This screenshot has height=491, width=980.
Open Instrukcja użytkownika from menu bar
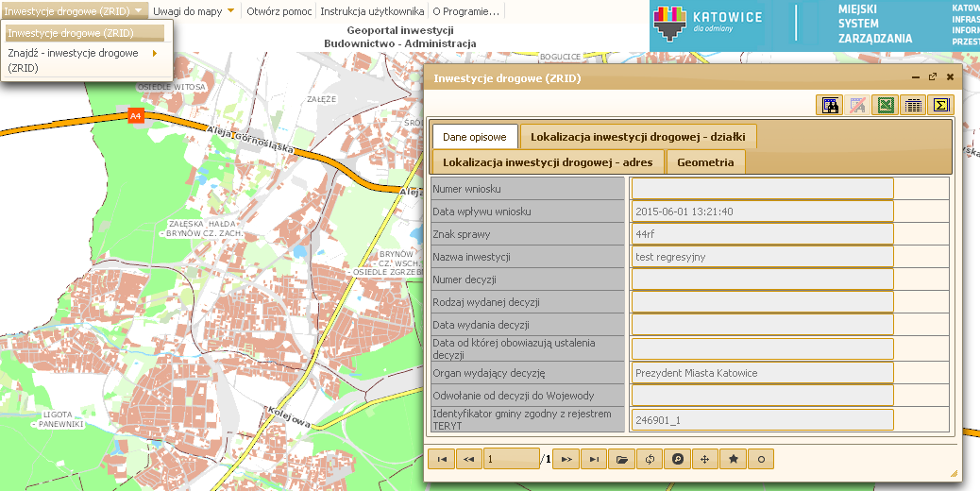point(373,11)
